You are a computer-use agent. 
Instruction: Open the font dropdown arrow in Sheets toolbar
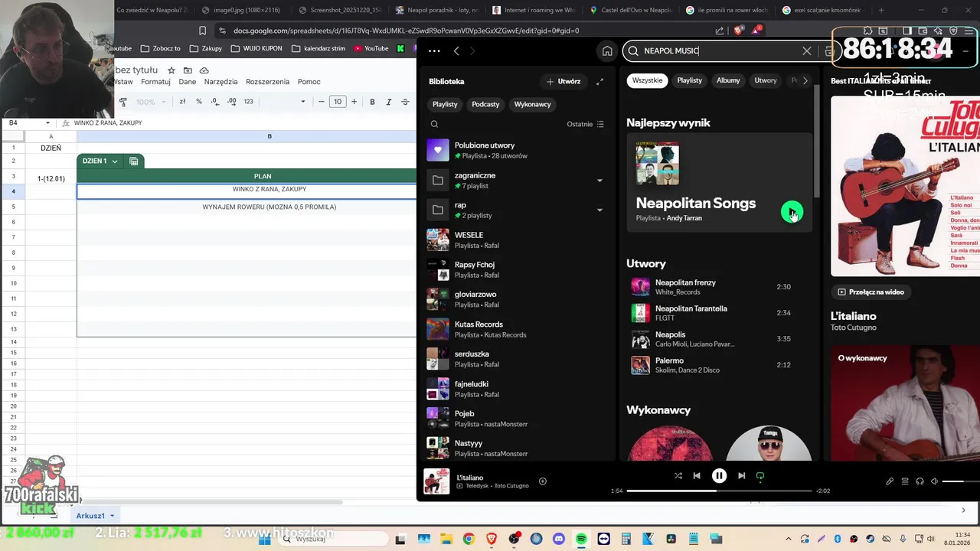(x=303, y=102)
